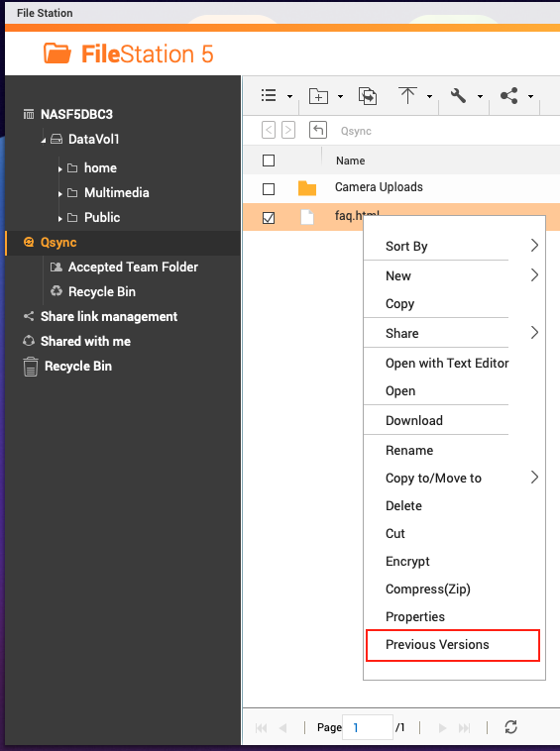
Task: Open Share link management
Action: pos(109,317)
